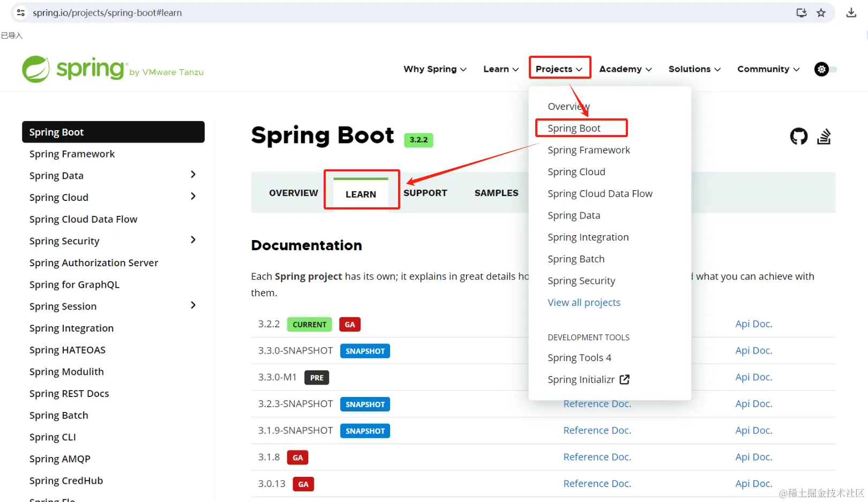Click the Spring leaf logo
The height and width of the screenshot is (502, 868).
click(x=35, y=69)
